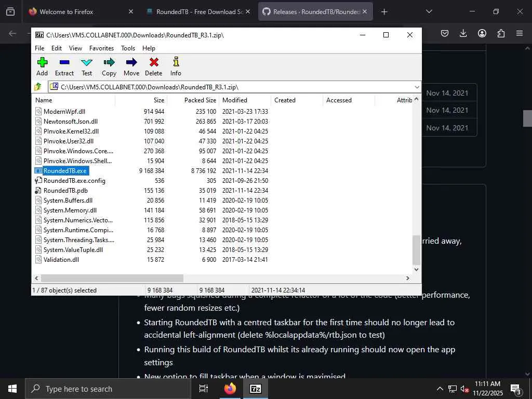Click the file list vertical scrollbar thumb
The width and height of the screenshot is (532, 399).
click(416, 250)
